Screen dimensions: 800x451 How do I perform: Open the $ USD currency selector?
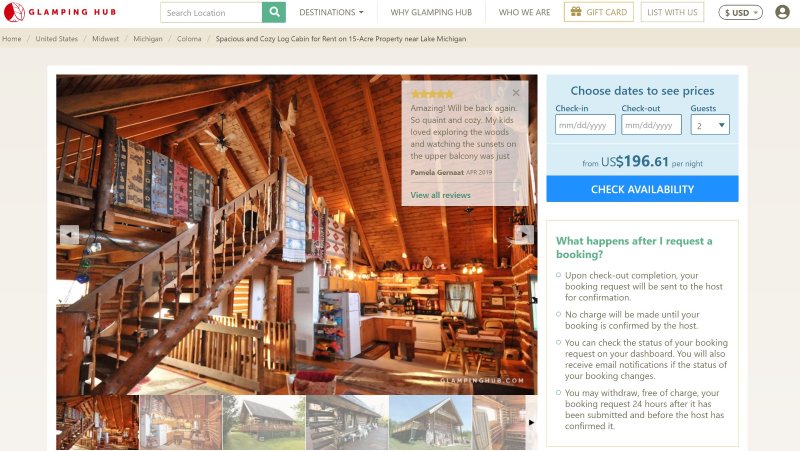point(740,12)
